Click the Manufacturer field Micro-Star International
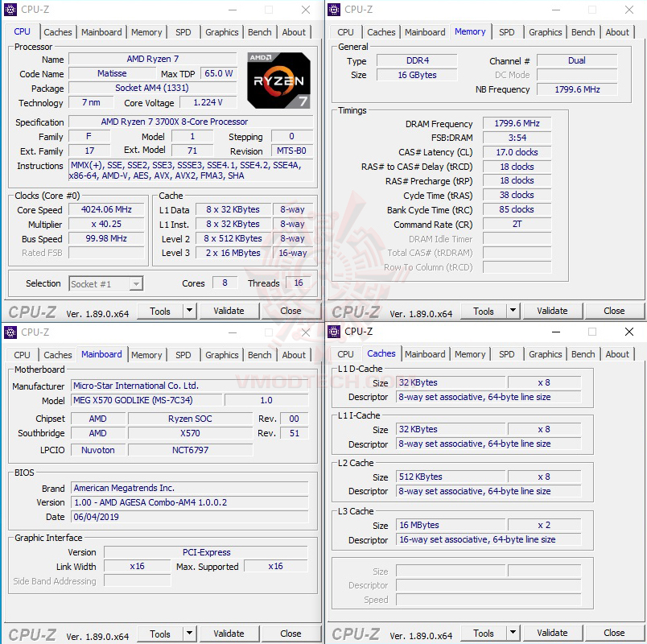The height and width of the screenshot is (644, 647). pyautogui.click(x=190, y=386)
